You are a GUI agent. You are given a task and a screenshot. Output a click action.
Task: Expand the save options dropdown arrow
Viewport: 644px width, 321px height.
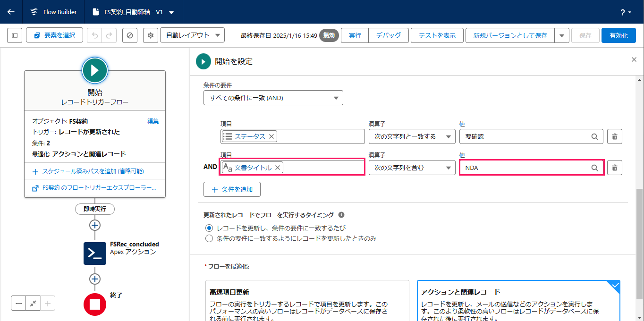click(561, 35)
